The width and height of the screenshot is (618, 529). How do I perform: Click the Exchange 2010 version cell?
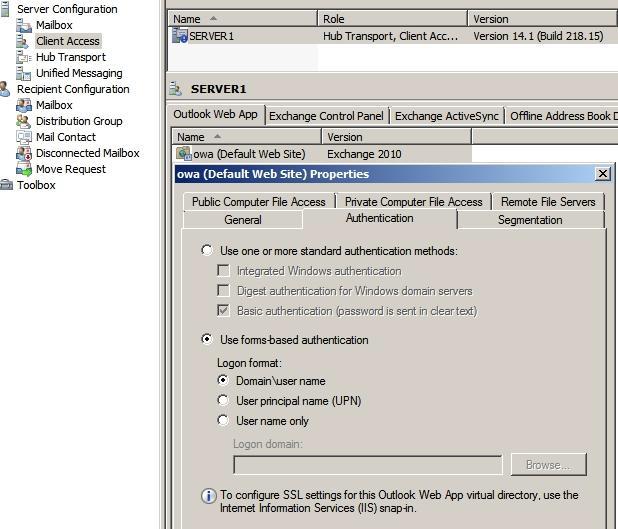point(364,154)
